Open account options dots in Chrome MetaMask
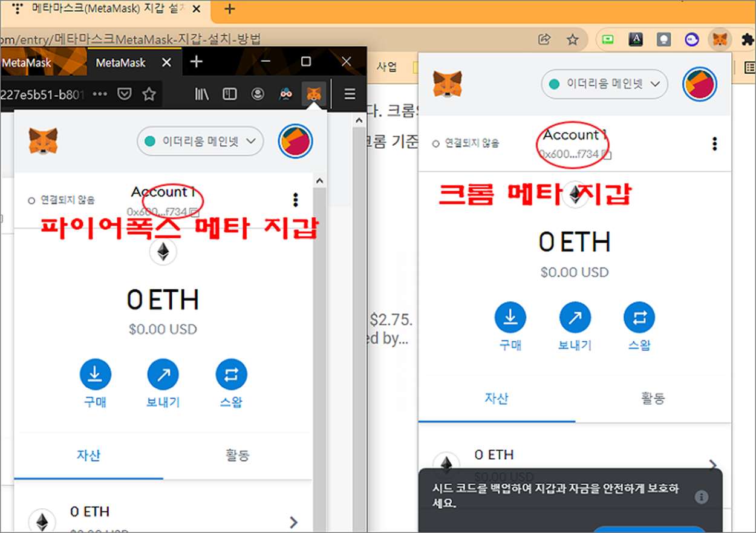 tap(715, 143)
